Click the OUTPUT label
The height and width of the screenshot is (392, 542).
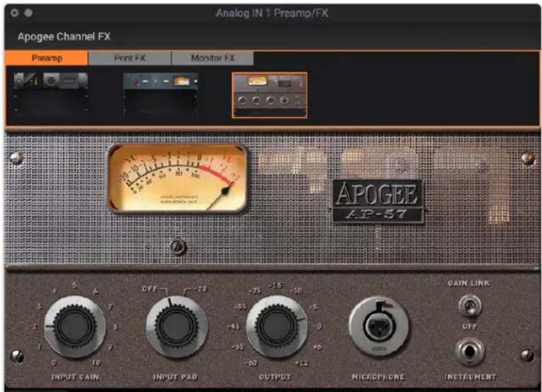275,377
